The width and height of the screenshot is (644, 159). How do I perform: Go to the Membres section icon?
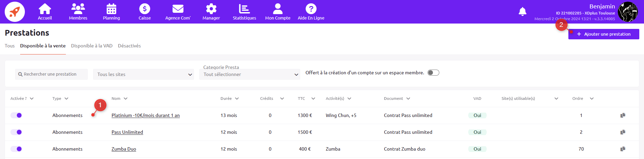(78, 9)
